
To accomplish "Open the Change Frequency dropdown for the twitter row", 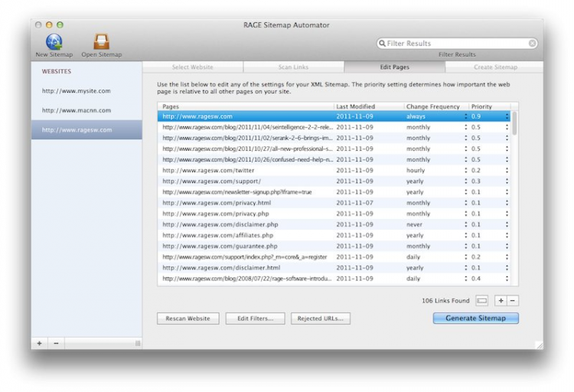I will pos(465,171).
